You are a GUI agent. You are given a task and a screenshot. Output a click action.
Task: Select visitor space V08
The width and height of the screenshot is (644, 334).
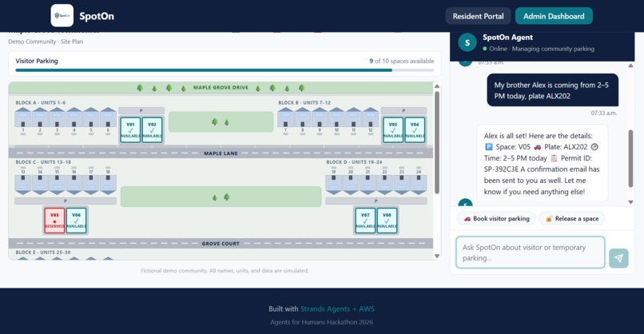point(387,221)
